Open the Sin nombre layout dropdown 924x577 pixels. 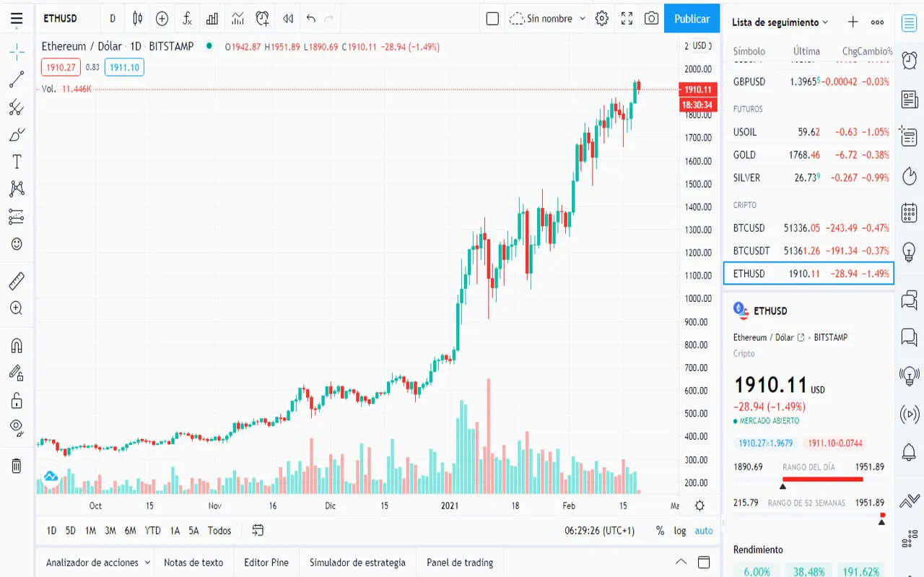coord(548,19)
